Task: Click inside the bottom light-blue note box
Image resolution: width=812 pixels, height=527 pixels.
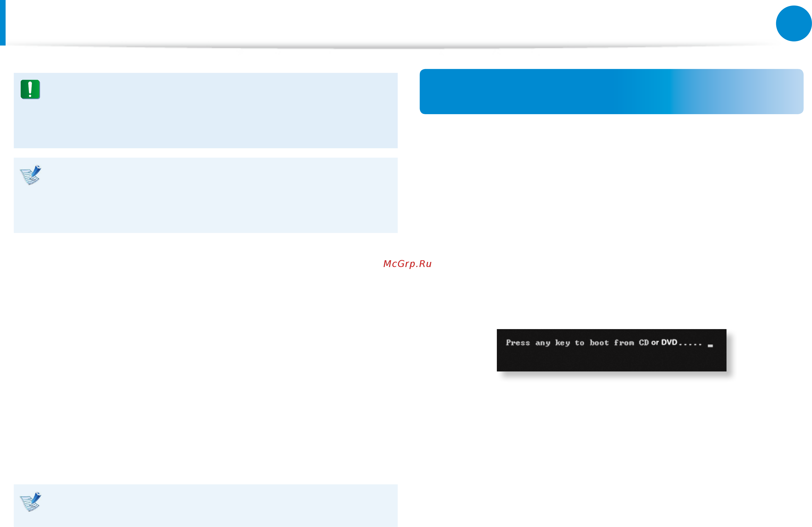Action: pyautogui.click(x=218, y=506)
